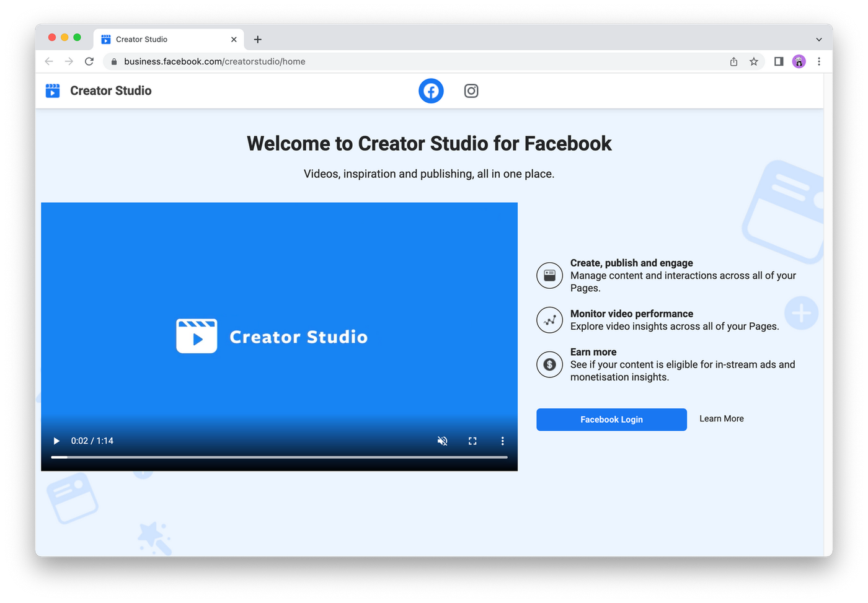Expand the browser chevron at the window's top right

(x=819, y=38)
